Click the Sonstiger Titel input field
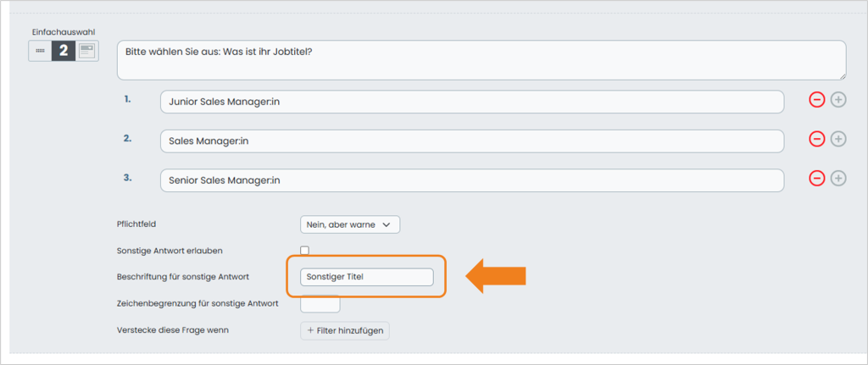Image resolution: width=868 pixels, height=365 pixels. (366, 277)
